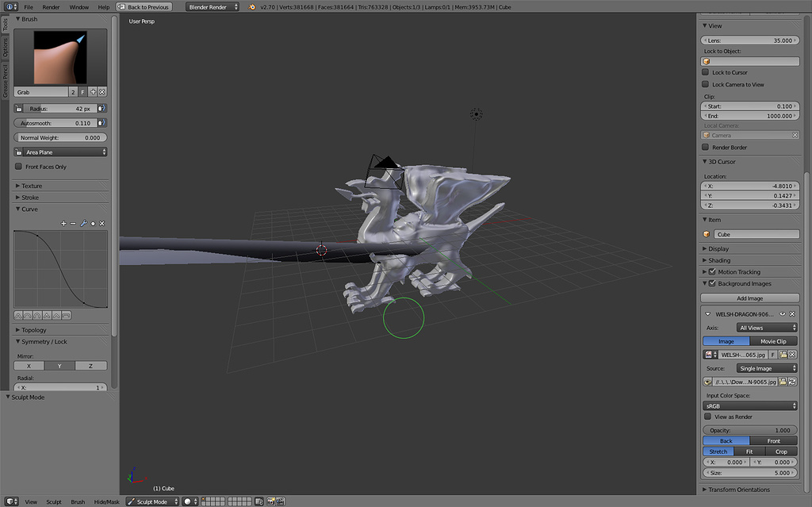
Task: Click the curve clipping options dot icon
Action: 94,224
